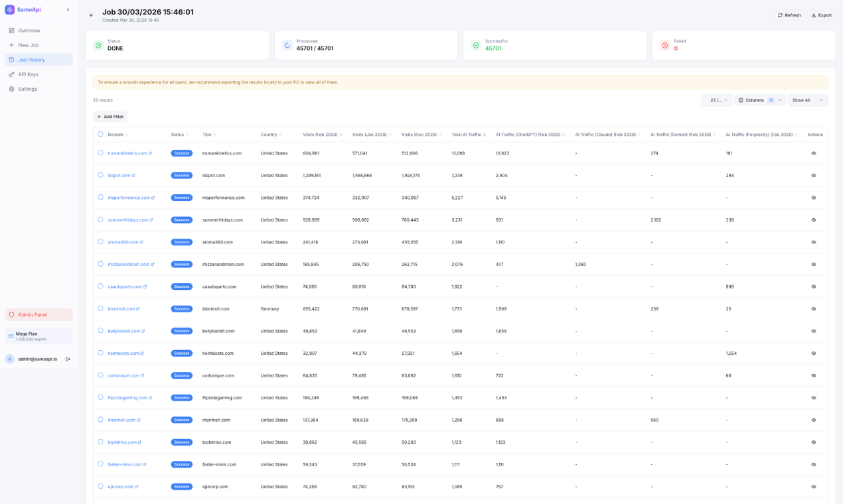Sort by Domain column header
843x504 pixels.
tap(118, 135)
